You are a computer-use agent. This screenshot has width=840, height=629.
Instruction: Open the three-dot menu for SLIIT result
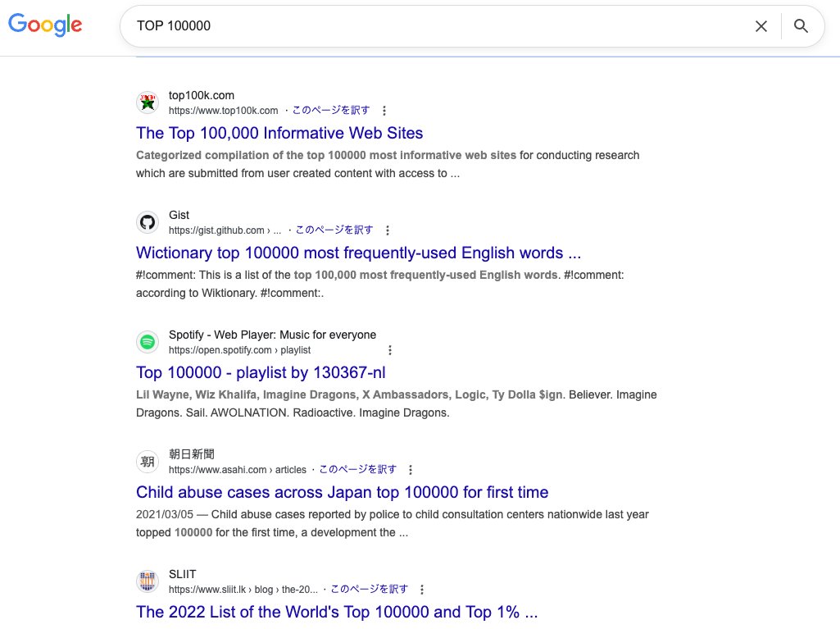[422, 590]
